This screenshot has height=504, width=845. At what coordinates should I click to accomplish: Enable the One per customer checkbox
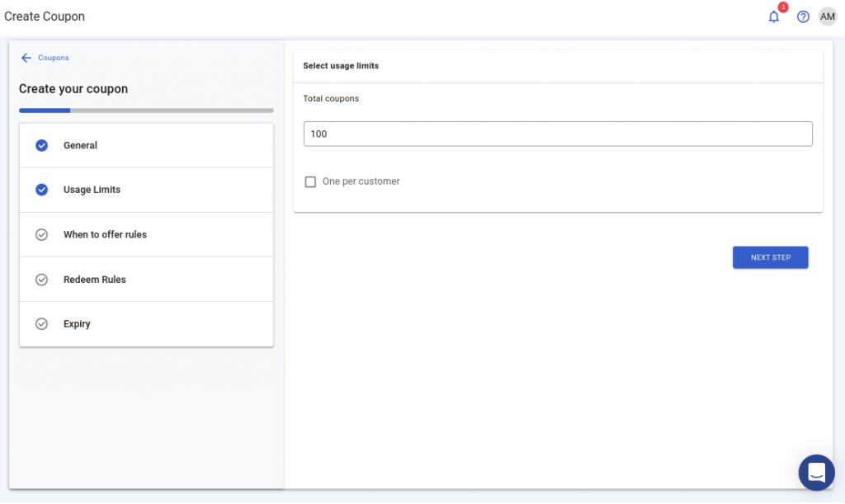pyautogui.click(x=310, y=182)
